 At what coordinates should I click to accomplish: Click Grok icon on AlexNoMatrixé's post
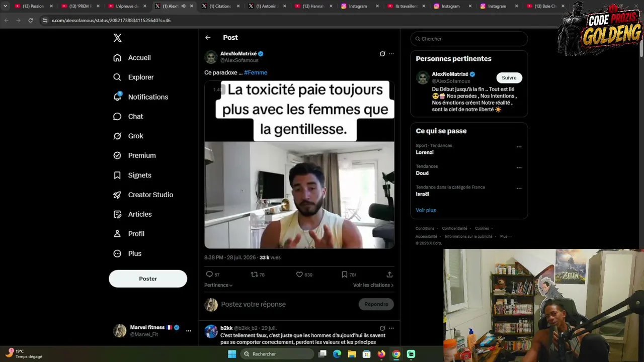[382, 54]
